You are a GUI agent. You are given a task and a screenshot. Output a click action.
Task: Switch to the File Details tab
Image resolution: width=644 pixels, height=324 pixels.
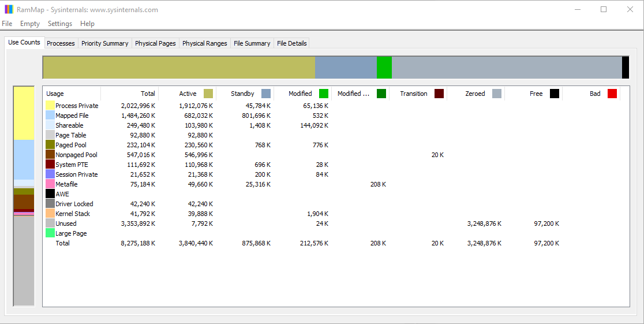click(x=291, y=43)
